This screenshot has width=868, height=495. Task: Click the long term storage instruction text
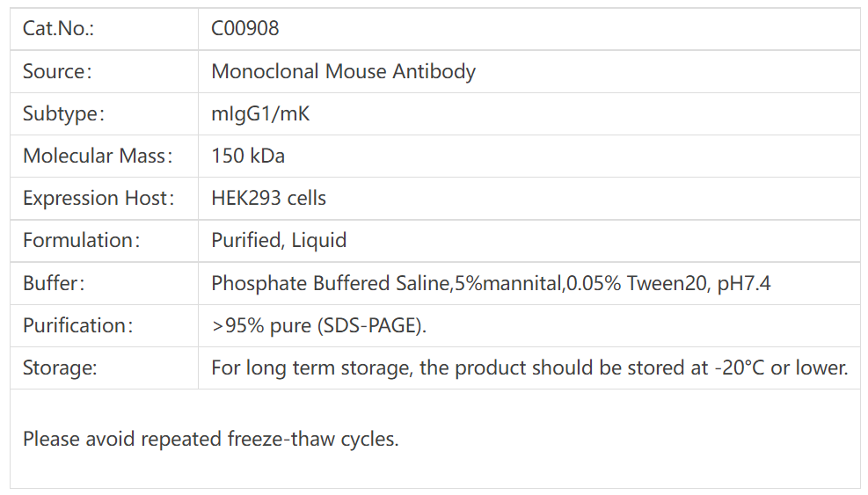pyautogui.click(x=529, y=368)
